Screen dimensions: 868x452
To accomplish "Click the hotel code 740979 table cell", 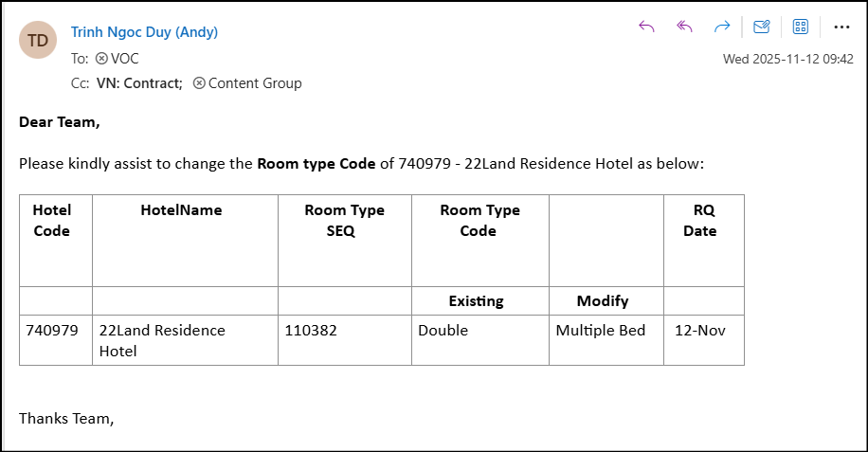I will coord(51,331).
